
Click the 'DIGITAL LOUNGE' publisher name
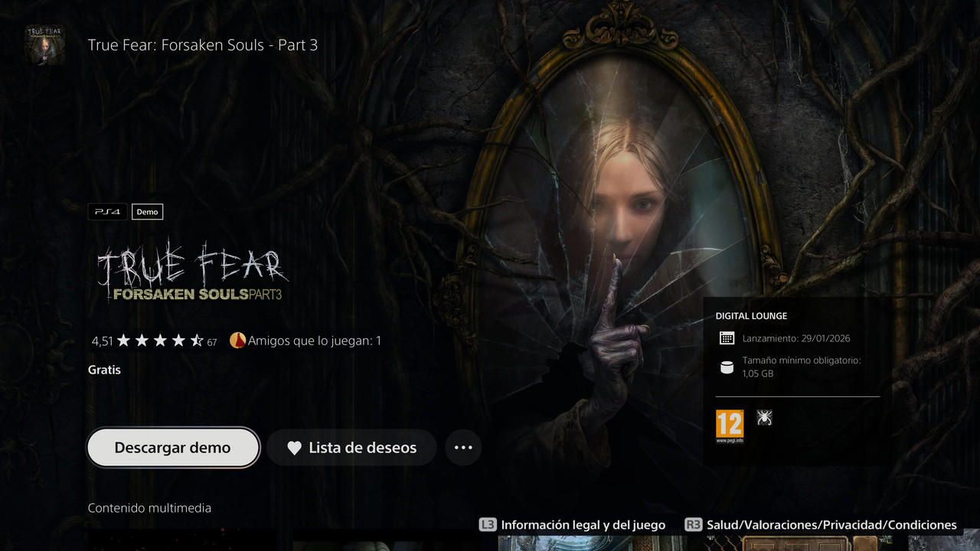point(751,316)
